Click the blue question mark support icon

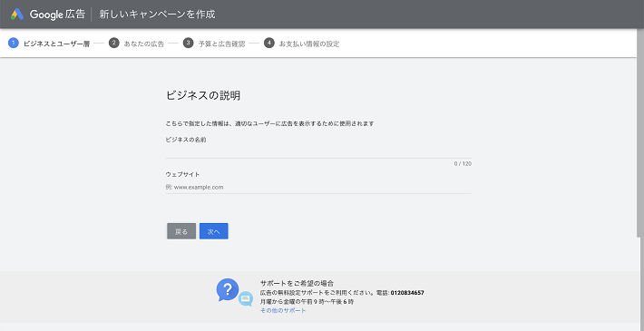pos(228,290)
